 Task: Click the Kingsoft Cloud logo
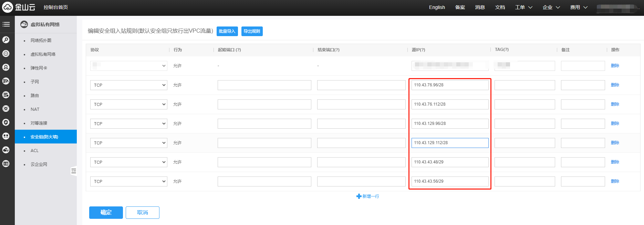[19, 7]
